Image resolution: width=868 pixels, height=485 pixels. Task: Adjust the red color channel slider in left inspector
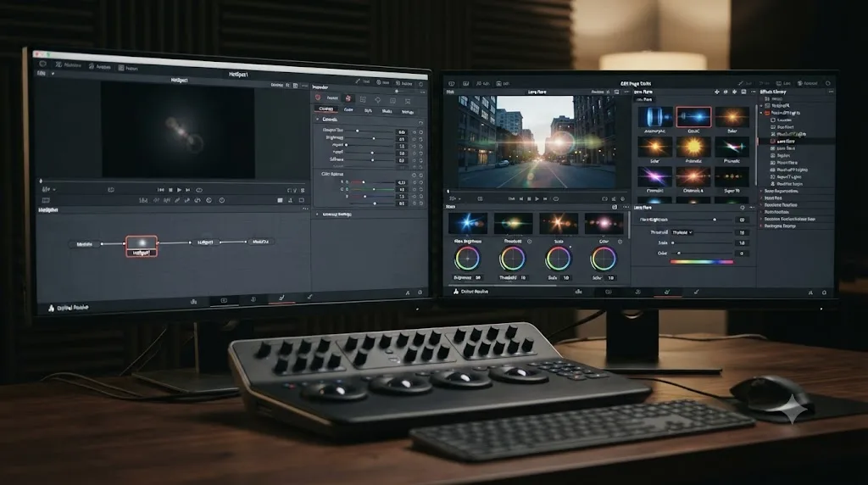coord(371,182)
